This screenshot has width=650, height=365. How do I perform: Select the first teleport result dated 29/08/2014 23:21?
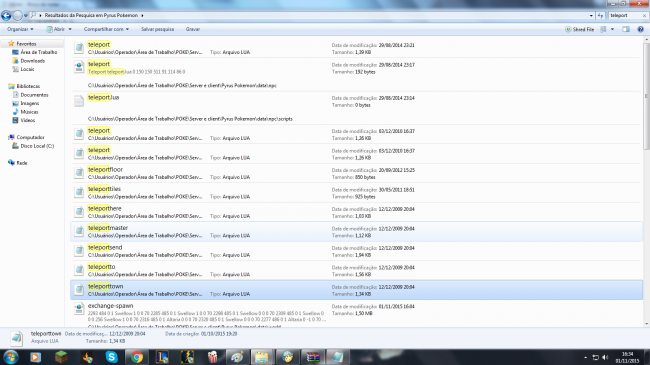(x=356, y=48)
